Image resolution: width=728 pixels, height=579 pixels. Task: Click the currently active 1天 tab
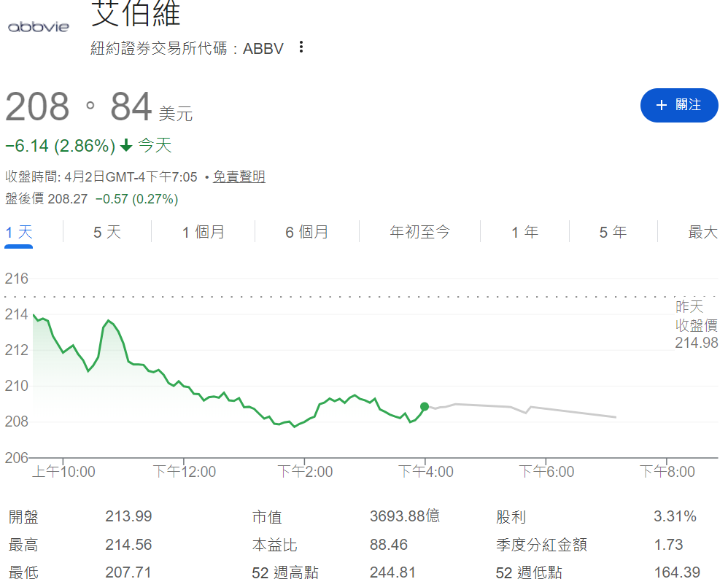(x=18, y=231)
